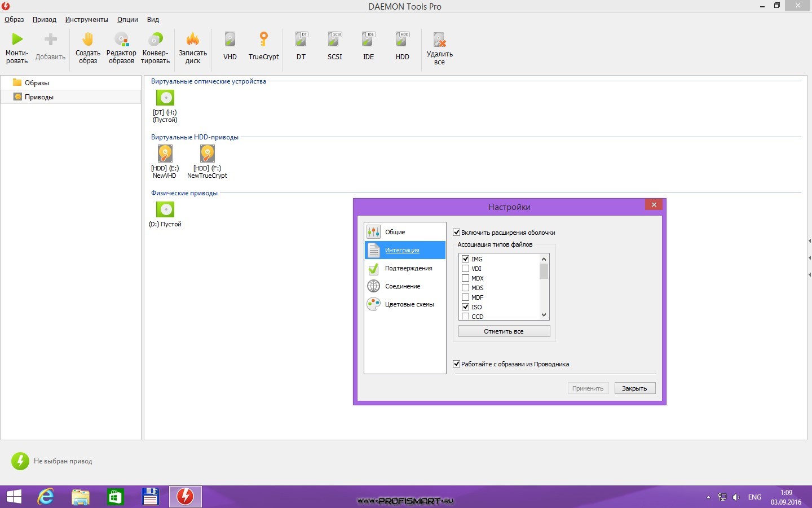Uncheck the IMG file association

point(466,259)
